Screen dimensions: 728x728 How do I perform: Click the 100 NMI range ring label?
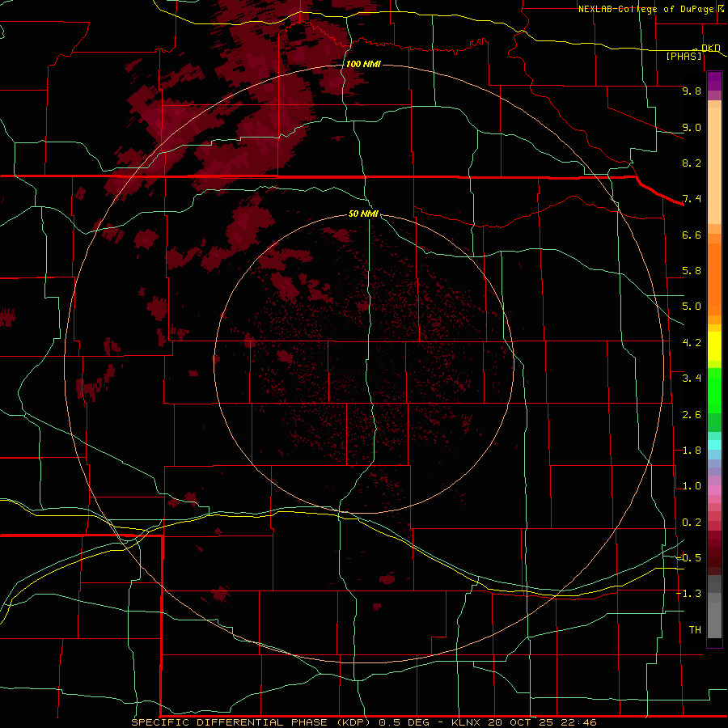pos(363,64)
